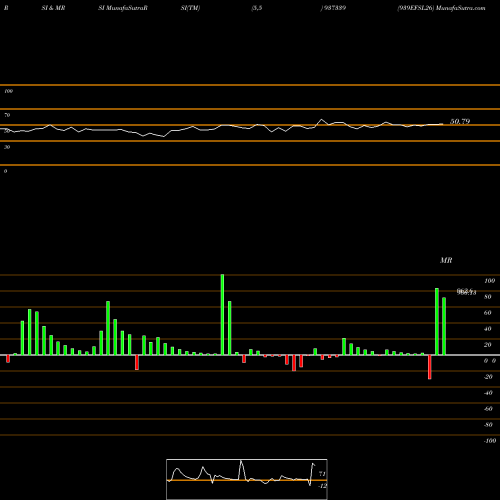Click the RSI axis label 100

(8, 91)
